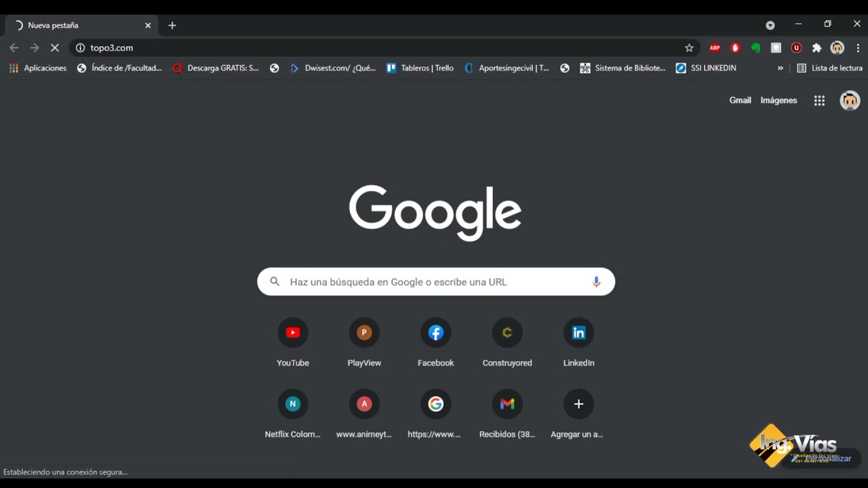Open the https://www.... Google shortcut
This screenshot has height=488, width=868.
click(436, 414)
